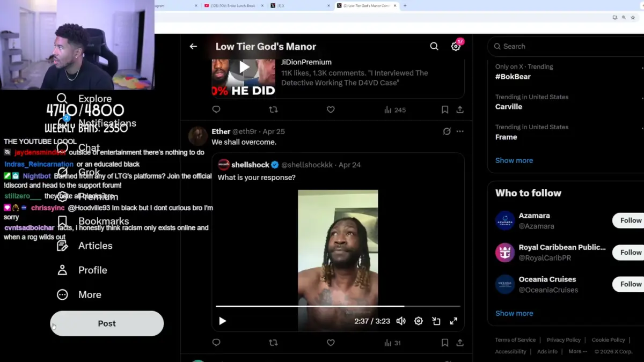Screen dimensions: 644x362
Task: Open the Terms of Service link
Action: pos(515,340)
